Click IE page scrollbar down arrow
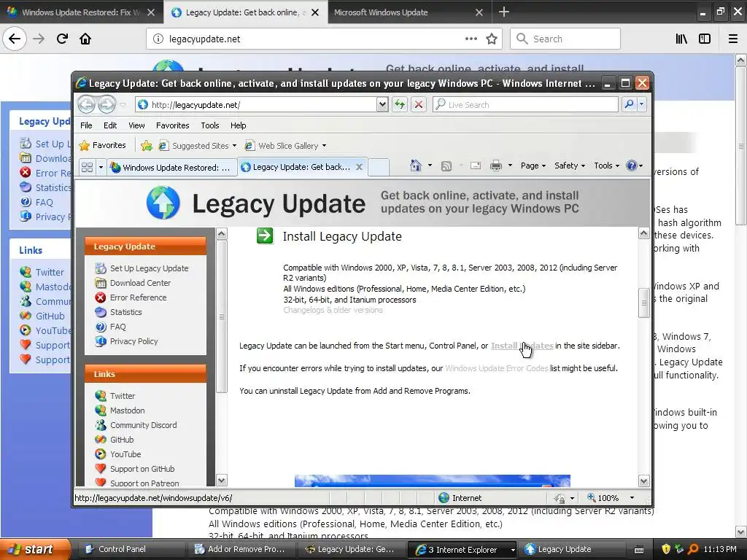The height and width of the screenshot is (560, 747). click(643, 481)
